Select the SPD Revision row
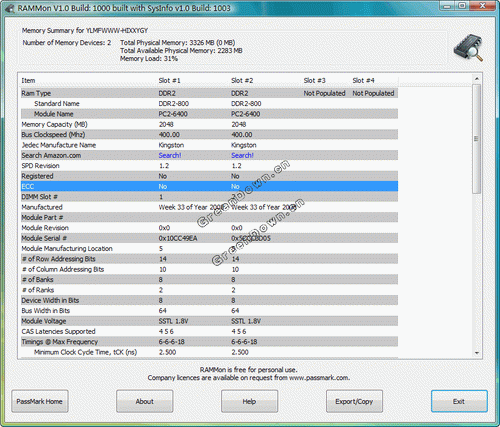 (209, 166)
